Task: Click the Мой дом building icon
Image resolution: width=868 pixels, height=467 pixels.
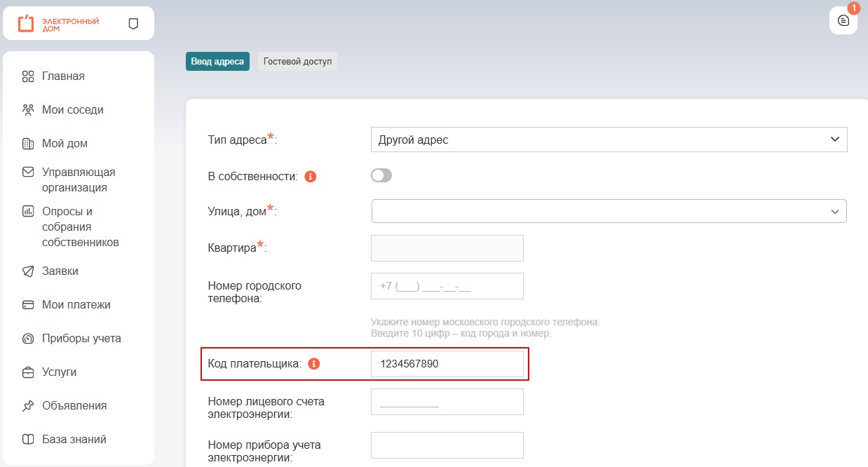Action: click(x=28, y=144)
